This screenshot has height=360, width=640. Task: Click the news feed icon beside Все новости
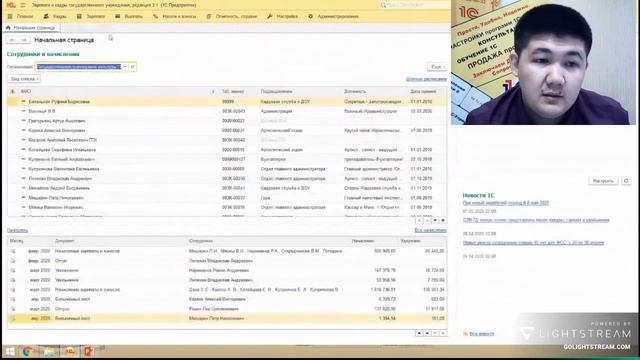465,334
